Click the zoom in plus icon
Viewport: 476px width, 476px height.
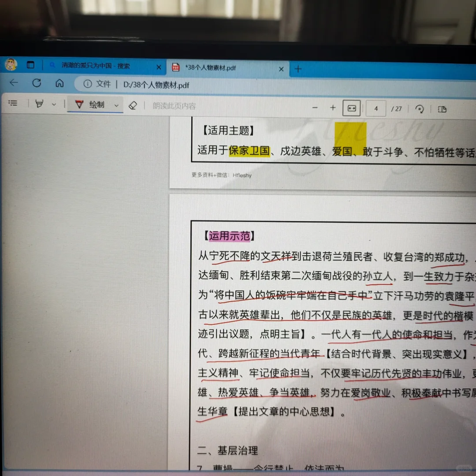coord(333,108)
